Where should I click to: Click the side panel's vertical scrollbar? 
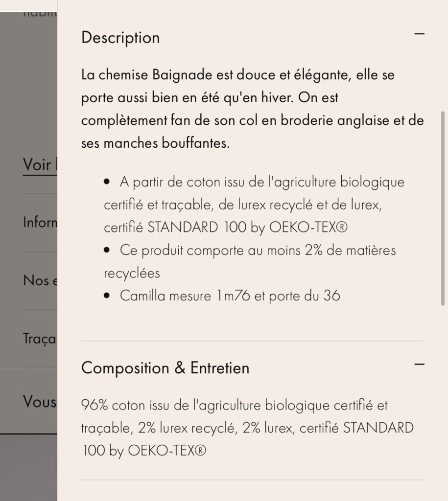(443, 208)
